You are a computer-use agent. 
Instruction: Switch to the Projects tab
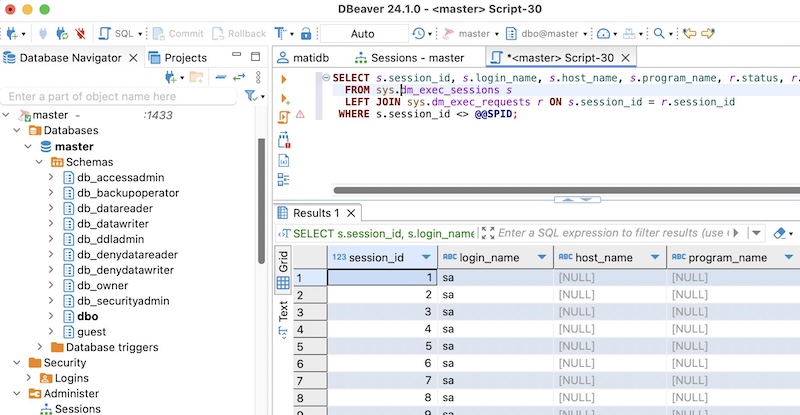178,58
